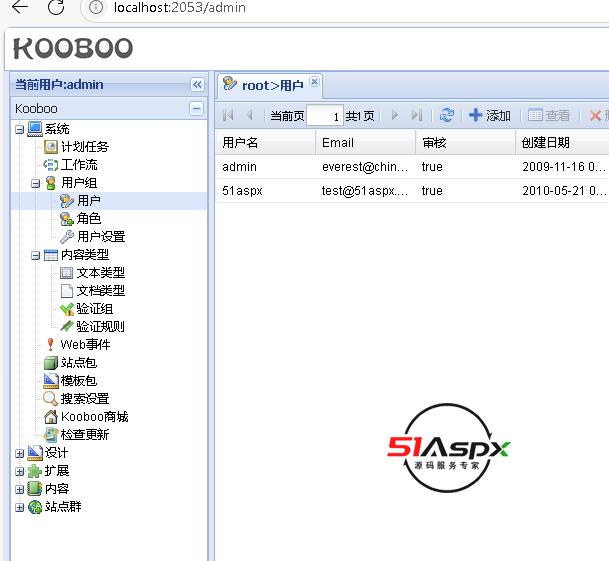Image resolution: width=609 pixels, height=561 pixels.
Task: Click the 查看 view button
Action: 549,115
